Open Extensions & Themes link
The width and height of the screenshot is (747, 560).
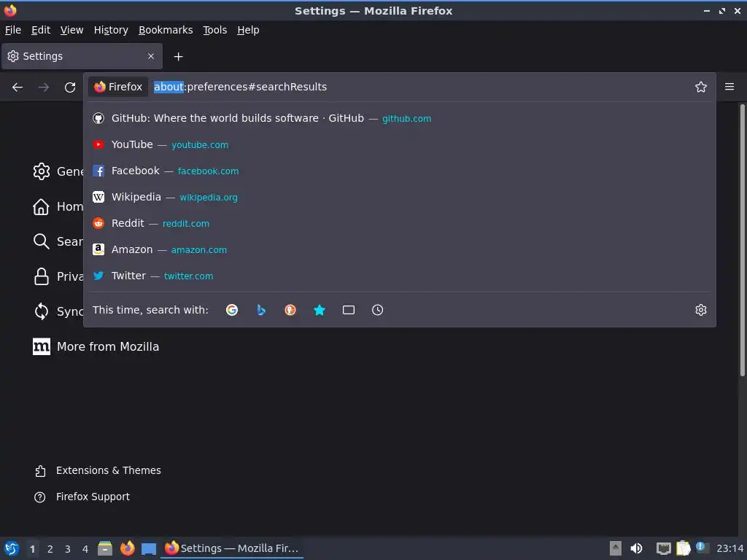[98, 470]
